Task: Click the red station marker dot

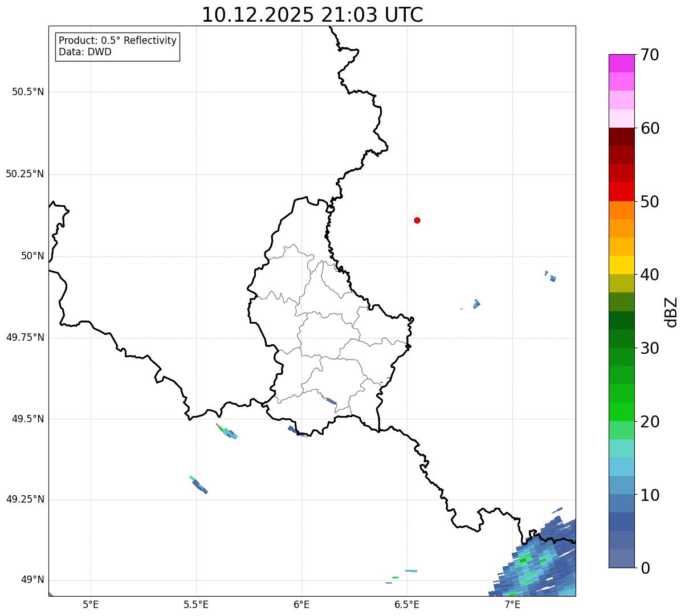Action: coord(417,220)
